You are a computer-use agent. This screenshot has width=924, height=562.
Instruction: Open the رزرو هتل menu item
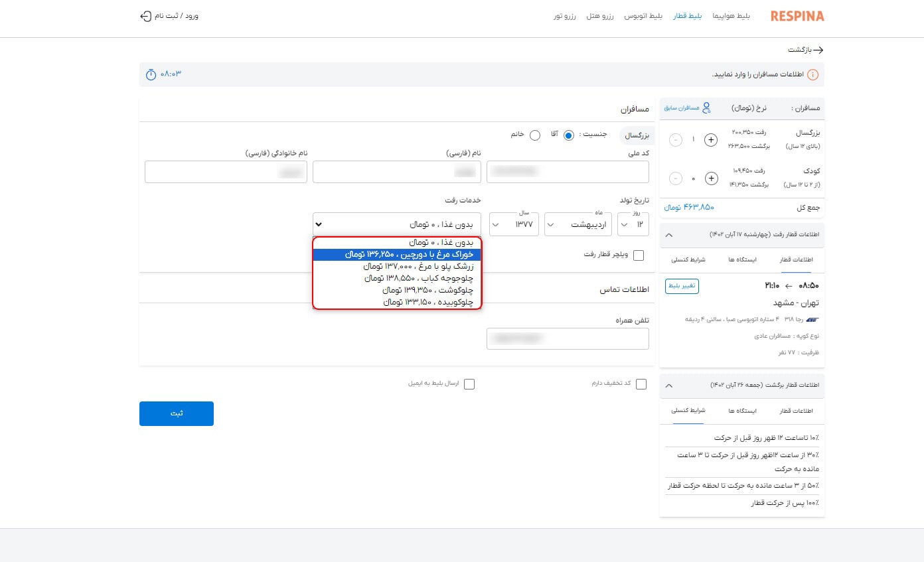coord(600,16)
